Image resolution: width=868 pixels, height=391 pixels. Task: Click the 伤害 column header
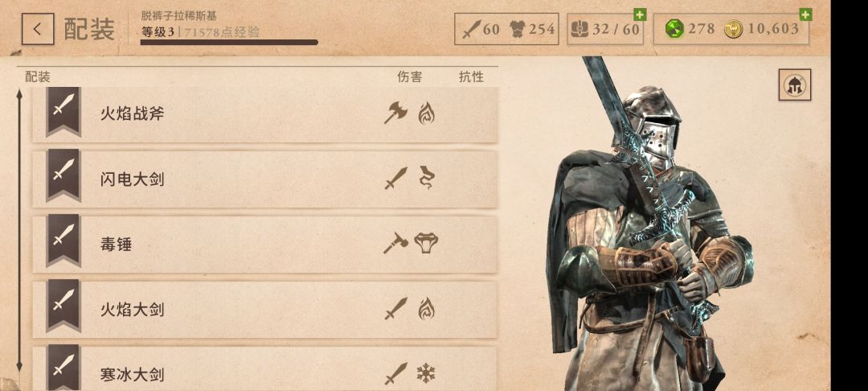[x=410, y=77]
